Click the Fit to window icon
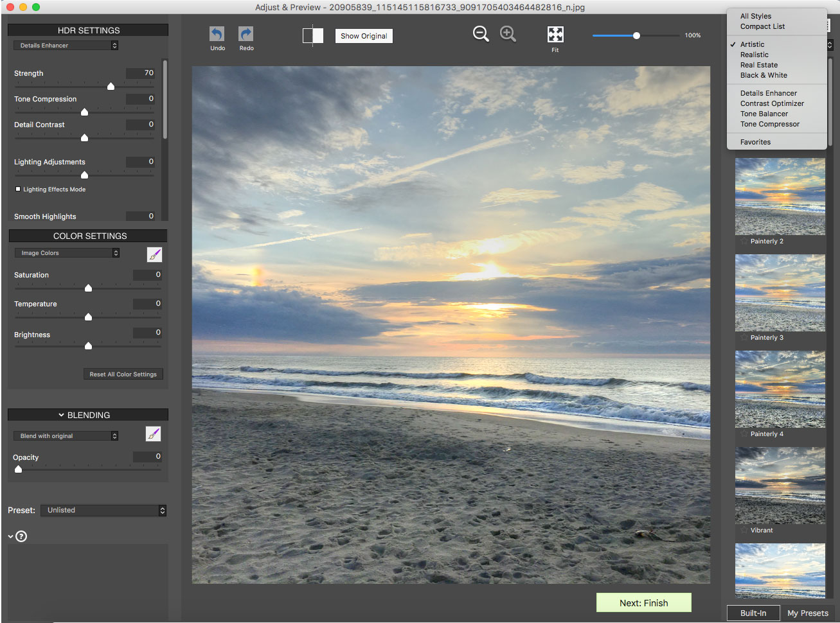Image resolution: width=840 pixels, height=623 pixels. [x=555, y=35]
